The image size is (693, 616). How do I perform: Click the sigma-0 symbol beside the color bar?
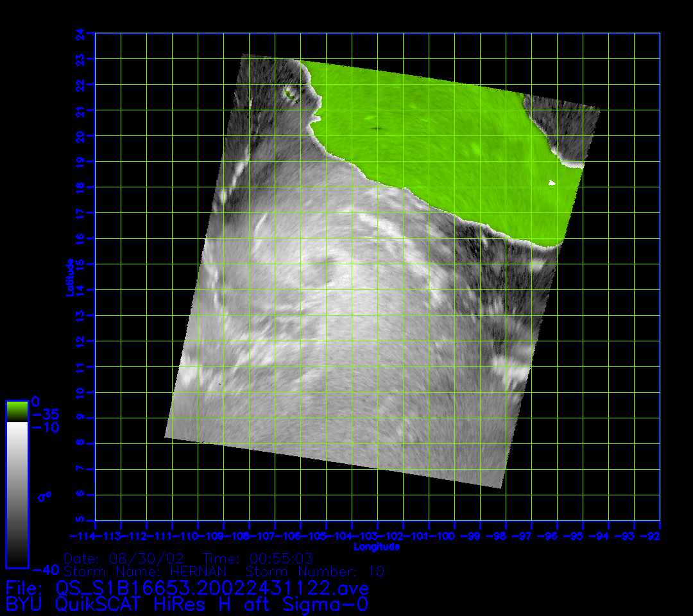44,496
